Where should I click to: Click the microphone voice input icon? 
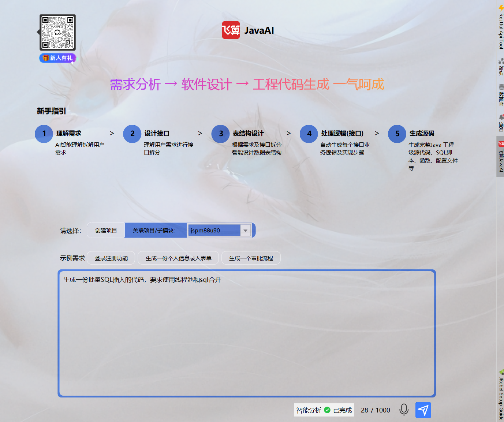pos(404,410)
